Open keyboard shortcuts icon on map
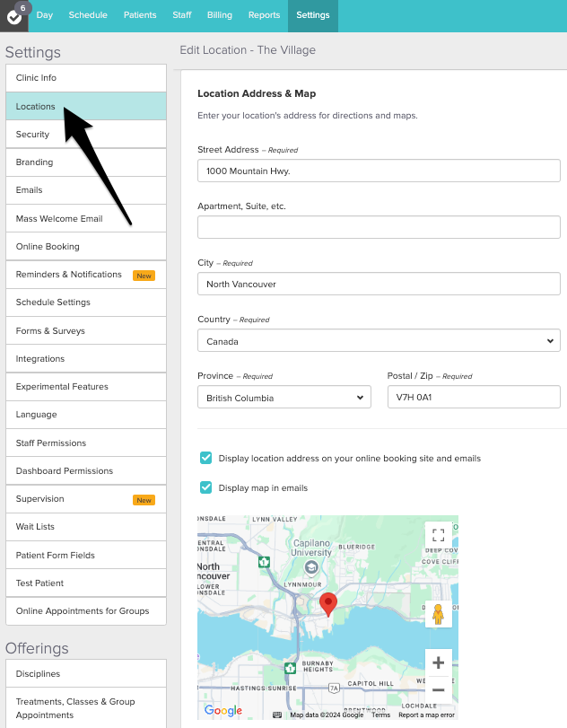567x728 pixels. pyautogui.click(x=277, y=715)
